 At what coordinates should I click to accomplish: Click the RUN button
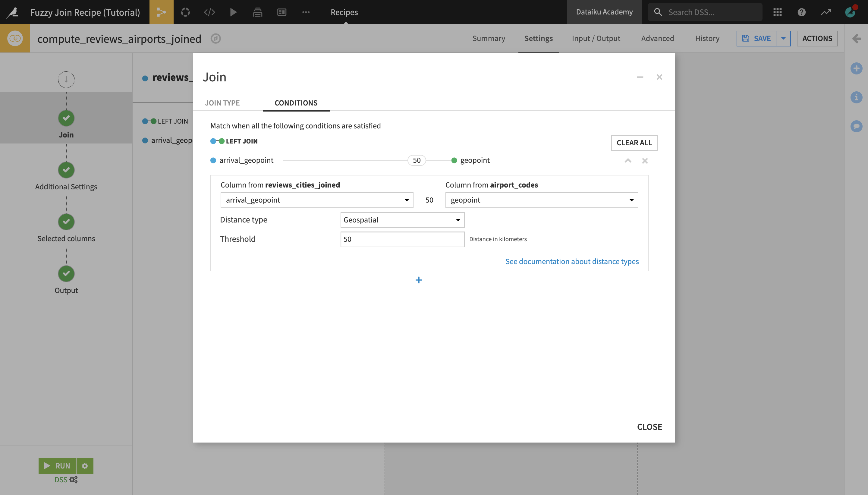coord(57,466)
